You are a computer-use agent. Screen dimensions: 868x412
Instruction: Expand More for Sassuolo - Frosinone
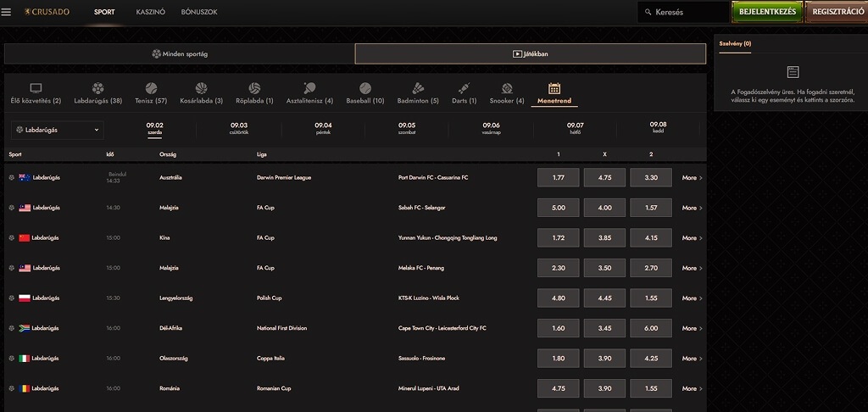point(692,359)
